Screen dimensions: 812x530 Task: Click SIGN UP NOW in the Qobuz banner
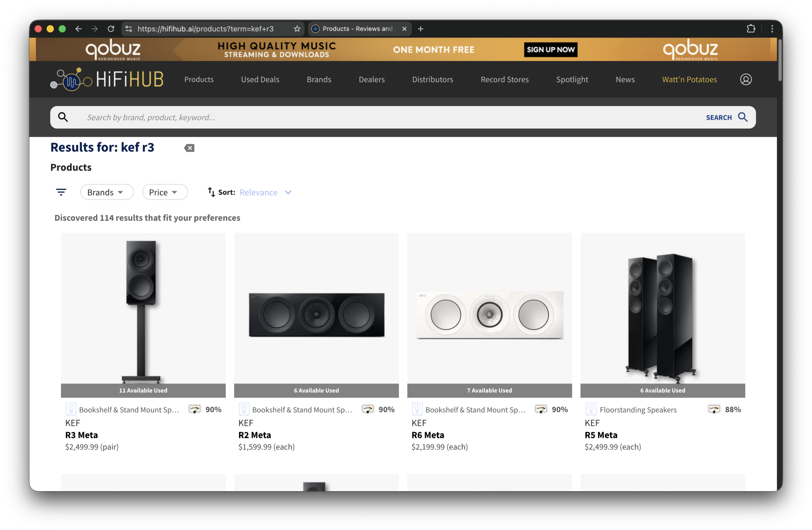550,50
